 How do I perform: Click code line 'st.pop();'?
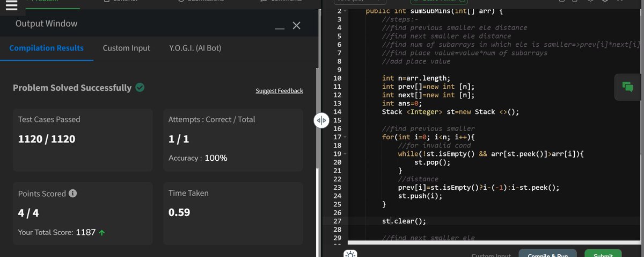click(433, 162)
